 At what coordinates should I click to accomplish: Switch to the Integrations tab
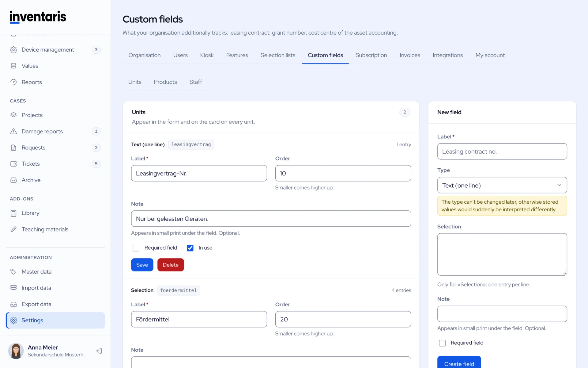click(x=448, y=55)
